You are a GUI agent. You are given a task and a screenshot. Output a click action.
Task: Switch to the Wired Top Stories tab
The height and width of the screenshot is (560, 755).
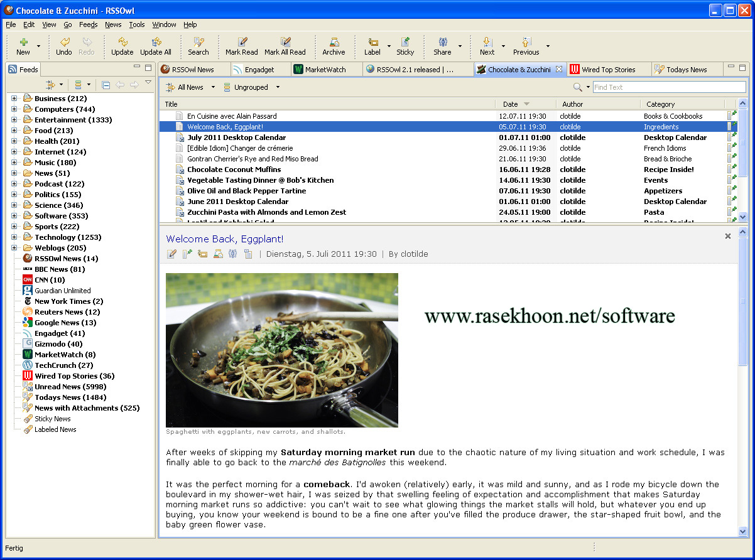click(x=608, y=70)
